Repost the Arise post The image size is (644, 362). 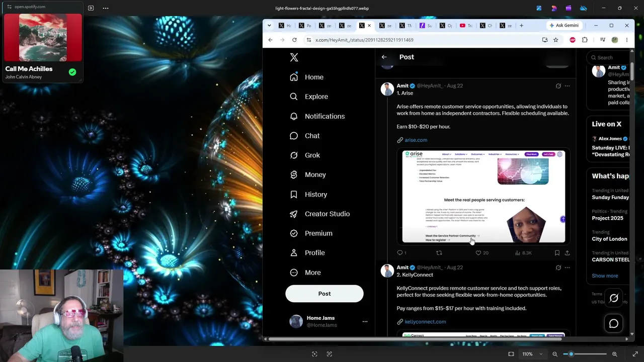pyautogui.click(x=439, y=253)
